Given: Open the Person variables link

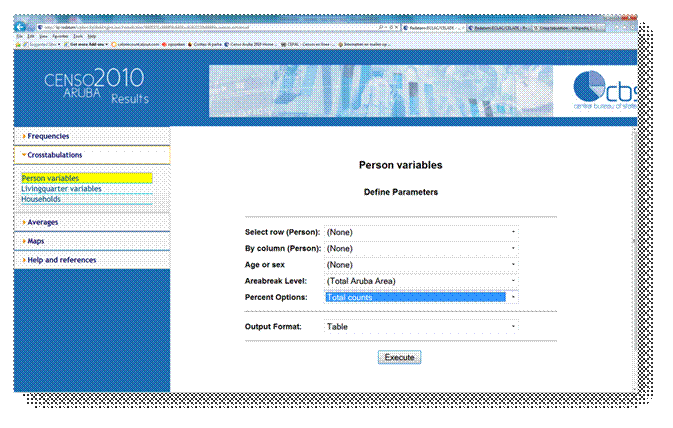Looking at the screenshot, I should (x=50, y=179).
